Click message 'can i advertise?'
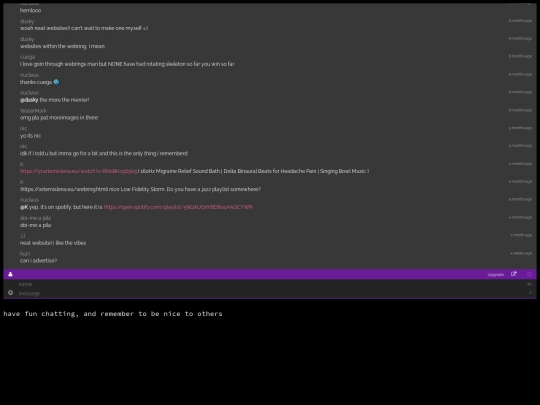540x405 pixels. click(38, 261)
